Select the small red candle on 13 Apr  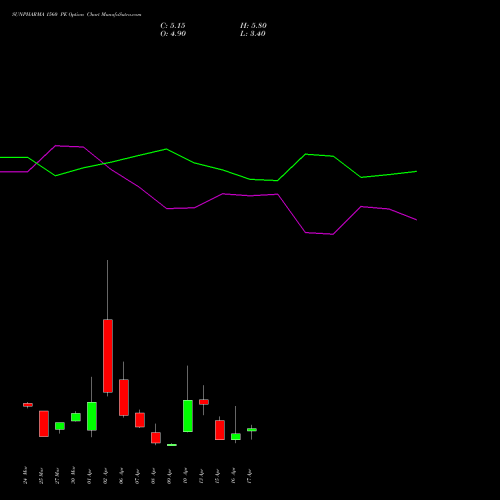204,402
